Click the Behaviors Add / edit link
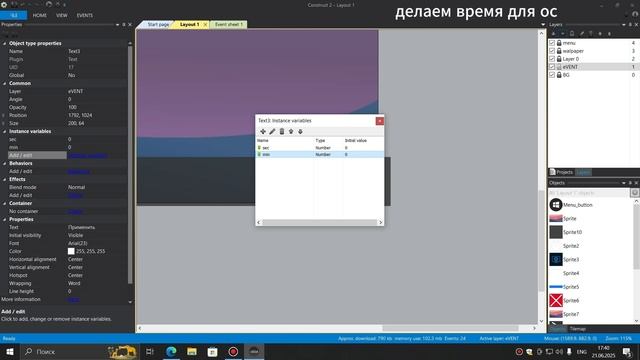 [x=78, y=171]
